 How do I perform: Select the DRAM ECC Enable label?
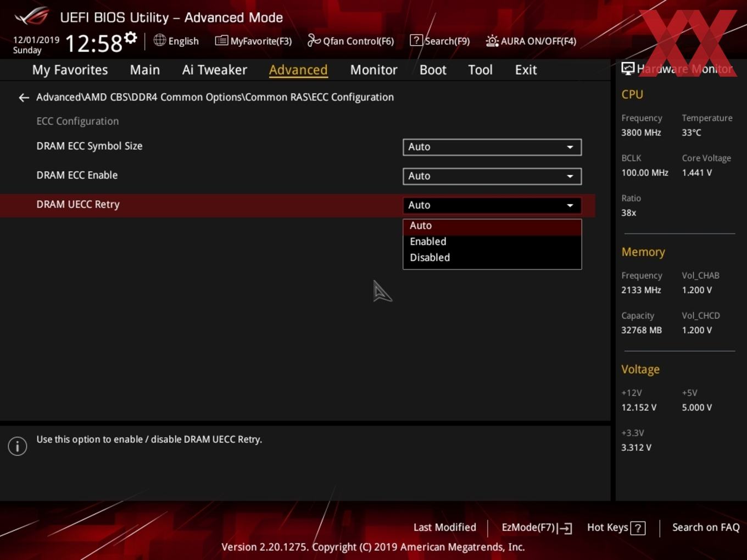click(77, 175)
